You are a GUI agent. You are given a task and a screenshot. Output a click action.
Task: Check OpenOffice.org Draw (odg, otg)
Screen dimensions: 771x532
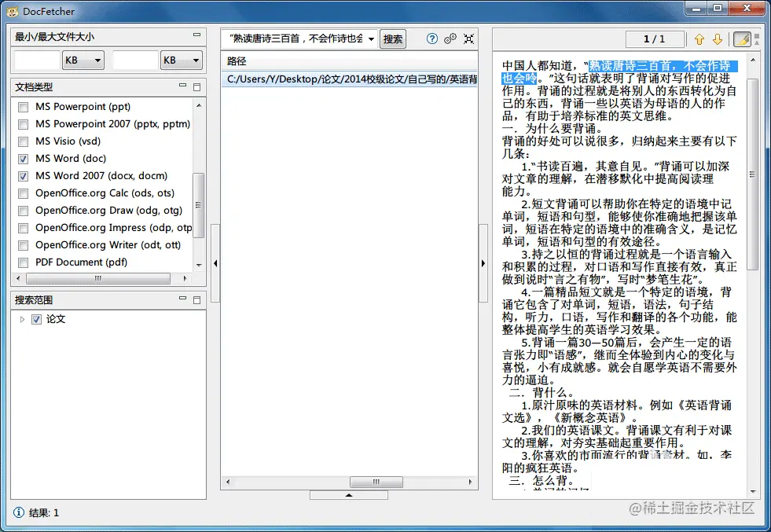[23, 211]
